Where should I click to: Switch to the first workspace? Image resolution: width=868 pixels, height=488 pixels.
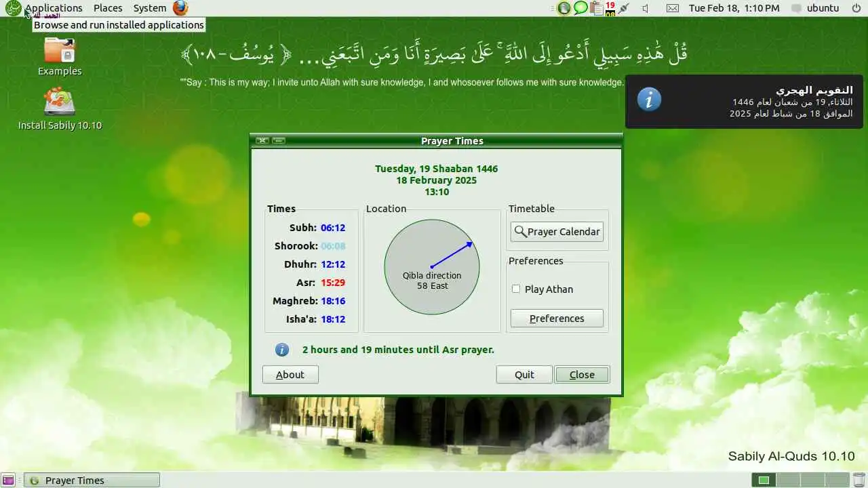point(764,481)
